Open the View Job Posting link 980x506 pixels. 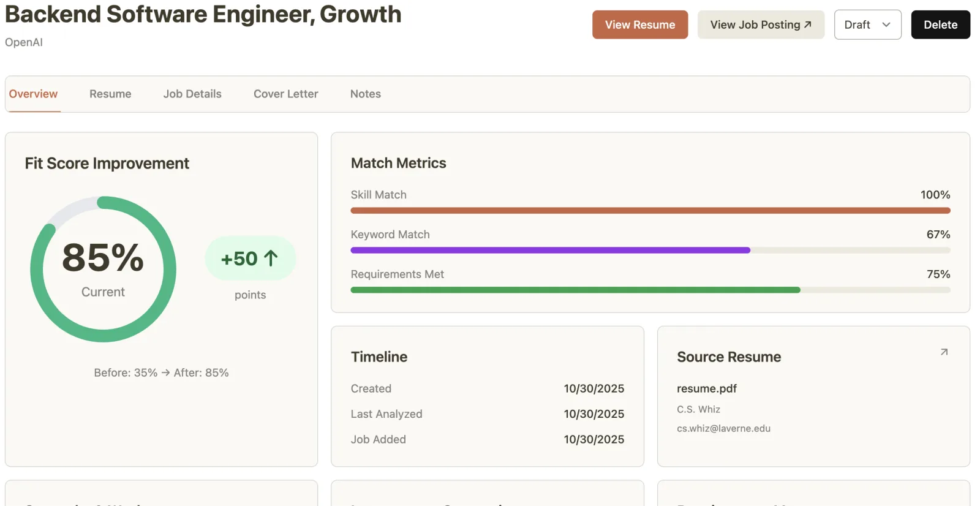tap(761, 25)
